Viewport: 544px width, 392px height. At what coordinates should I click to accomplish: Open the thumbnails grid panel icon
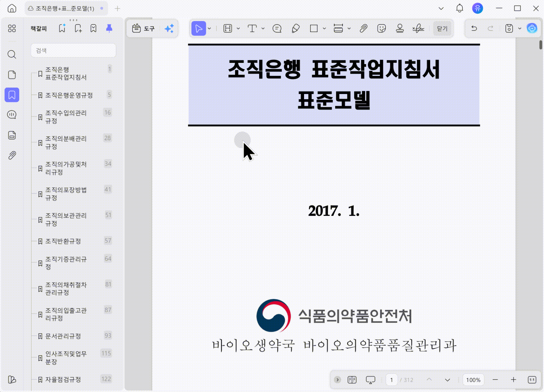coord(12,29)
